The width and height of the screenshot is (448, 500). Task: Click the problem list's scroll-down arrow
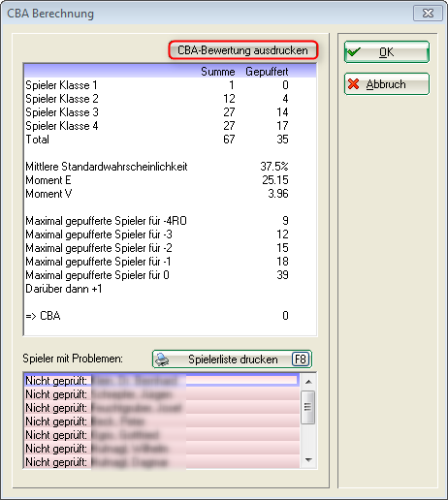tap(308, 459)
